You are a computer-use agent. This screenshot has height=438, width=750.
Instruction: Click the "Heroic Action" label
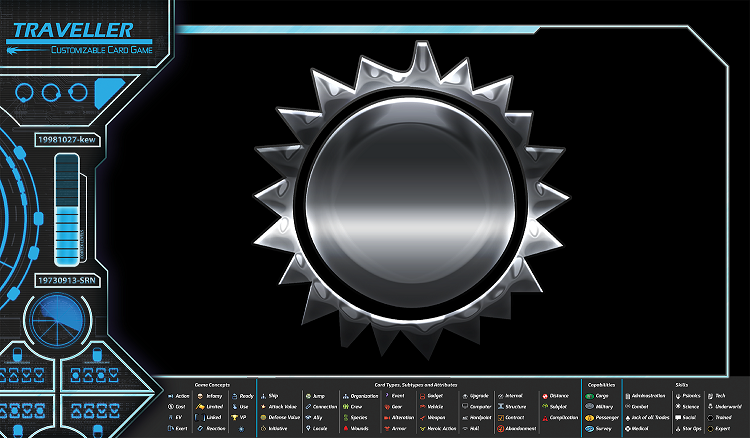click(441, 428)
